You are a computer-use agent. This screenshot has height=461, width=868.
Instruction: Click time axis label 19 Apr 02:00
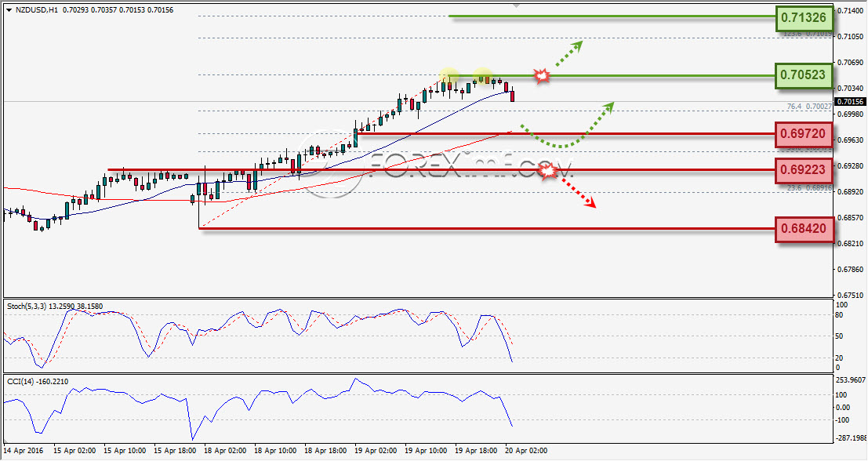click(x=376, y=451)
